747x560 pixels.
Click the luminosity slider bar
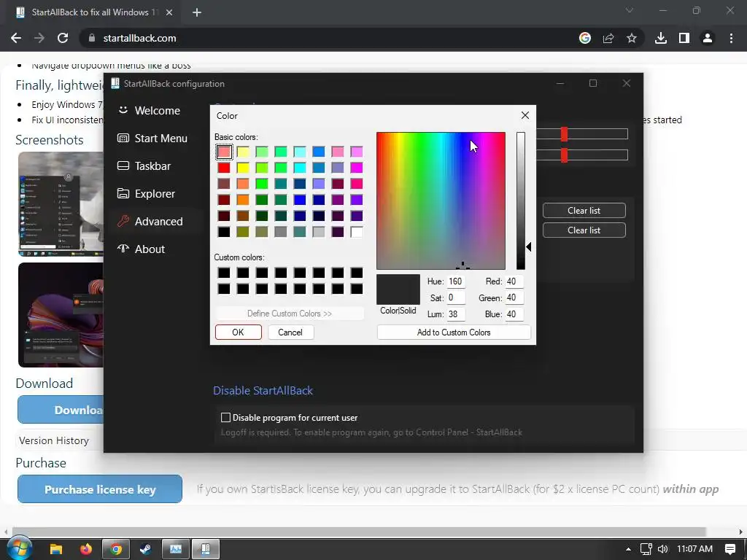tap(521, 201)
